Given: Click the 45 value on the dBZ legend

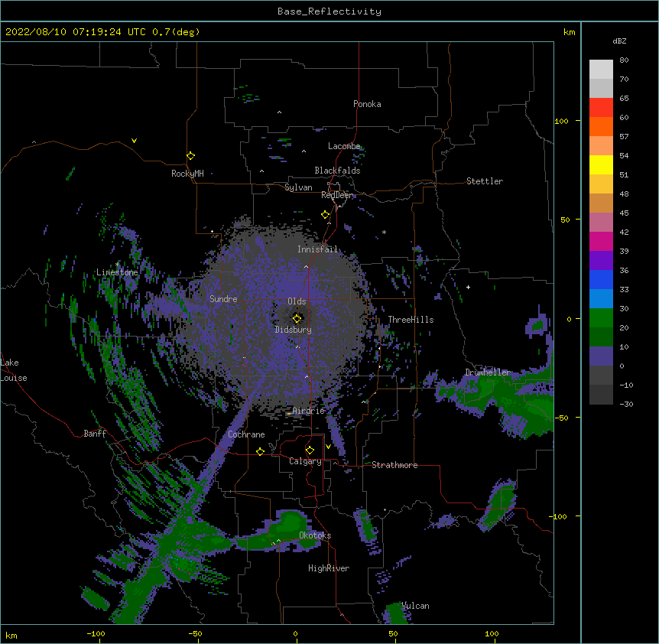Looking at the screenshot, I should (624, 213).
